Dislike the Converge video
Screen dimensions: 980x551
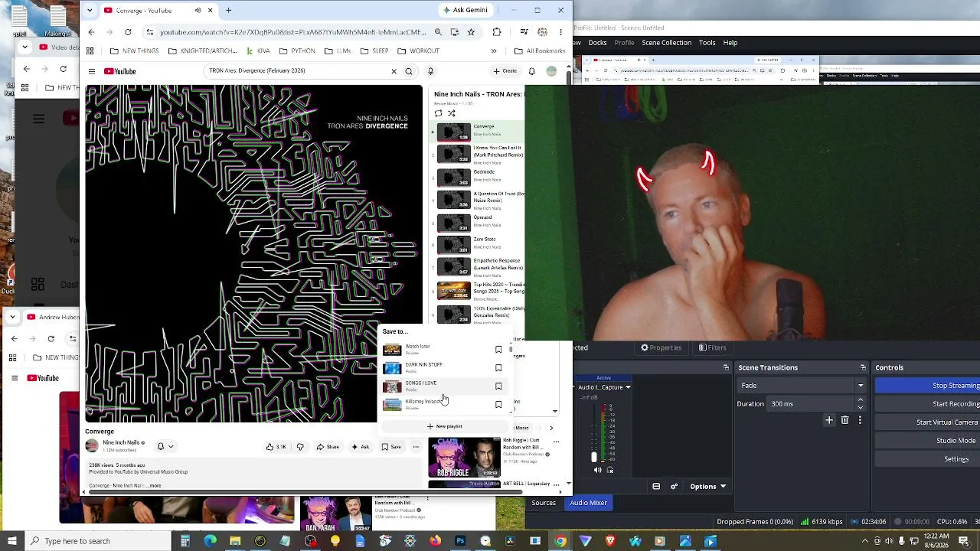pos(300,447)
